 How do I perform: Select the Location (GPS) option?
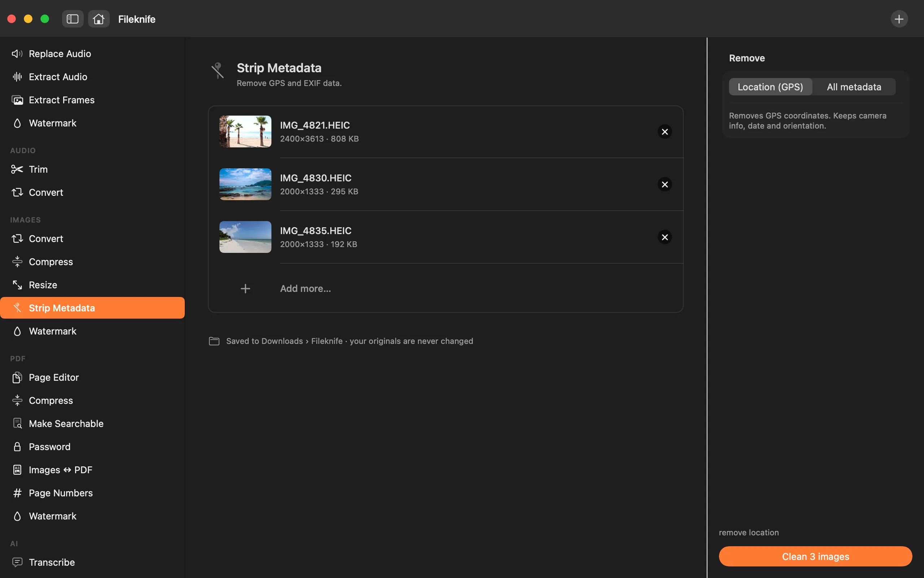[x=770, y=87]
